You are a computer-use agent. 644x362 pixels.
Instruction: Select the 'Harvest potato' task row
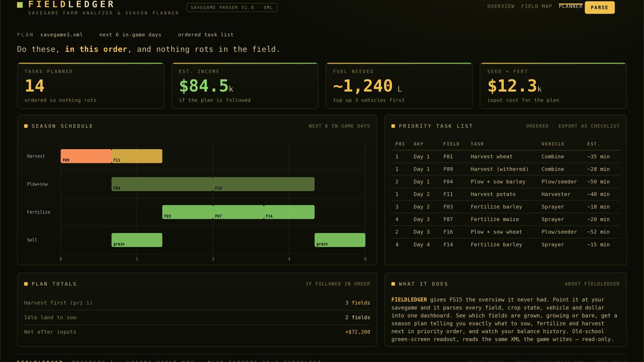coord(505,194)
